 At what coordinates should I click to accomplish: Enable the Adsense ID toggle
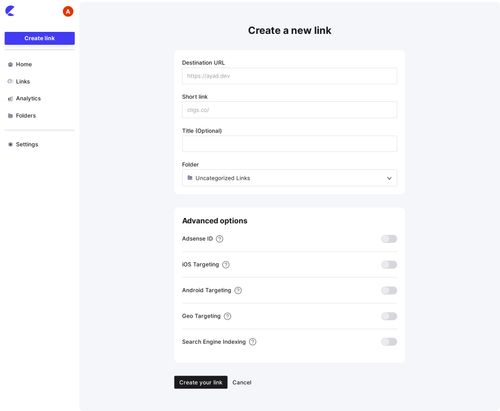[x=389, y=239]
